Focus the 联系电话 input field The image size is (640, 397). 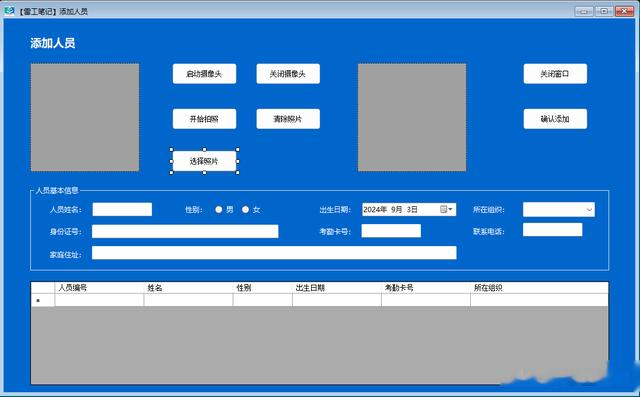552,230
